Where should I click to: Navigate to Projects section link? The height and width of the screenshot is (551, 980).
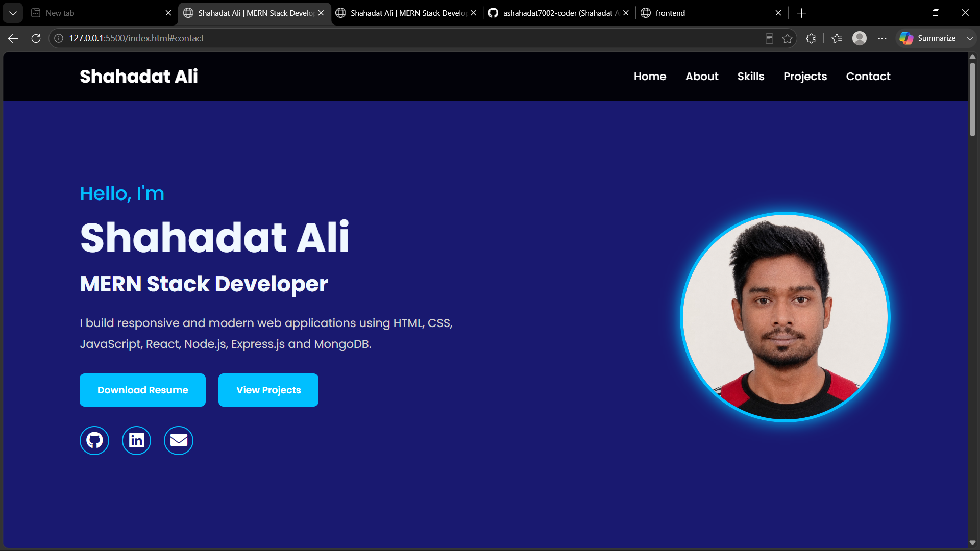[805, 77]
